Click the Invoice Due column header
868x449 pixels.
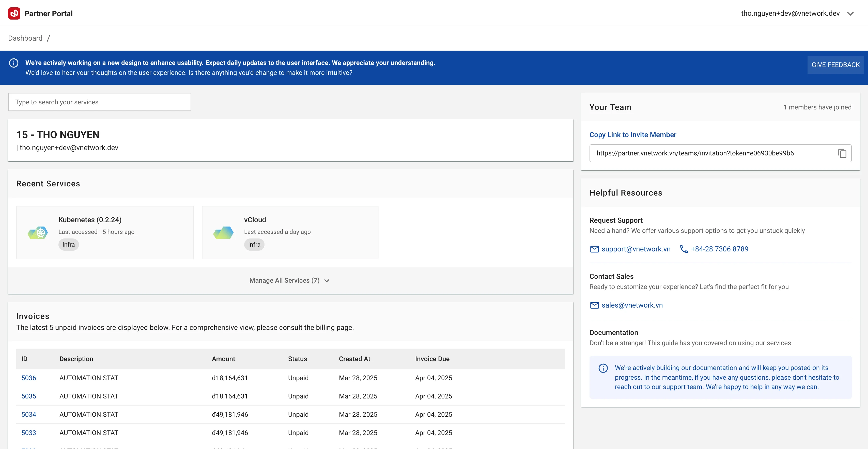point(432,359)
